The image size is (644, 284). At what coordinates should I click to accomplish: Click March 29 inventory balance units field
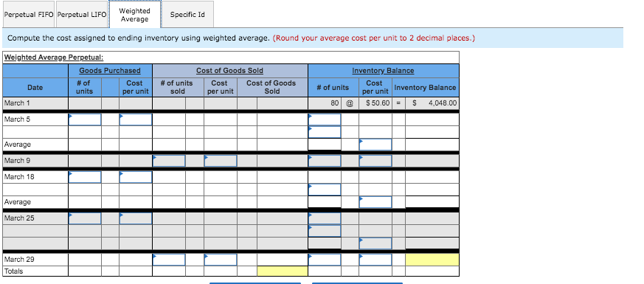[325, 260]
